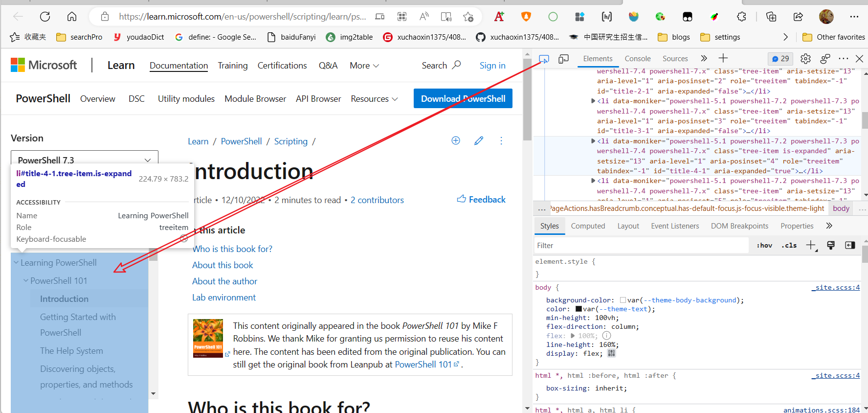Screen dimensions: 868x413
Task: Click the background-color variable color swatch
Action: tap(623, 300)
